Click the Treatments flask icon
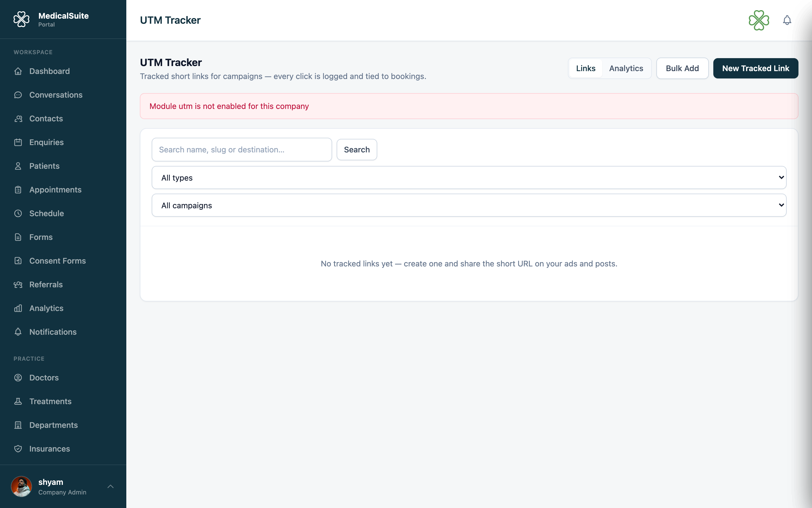 (x=18, y=402)
